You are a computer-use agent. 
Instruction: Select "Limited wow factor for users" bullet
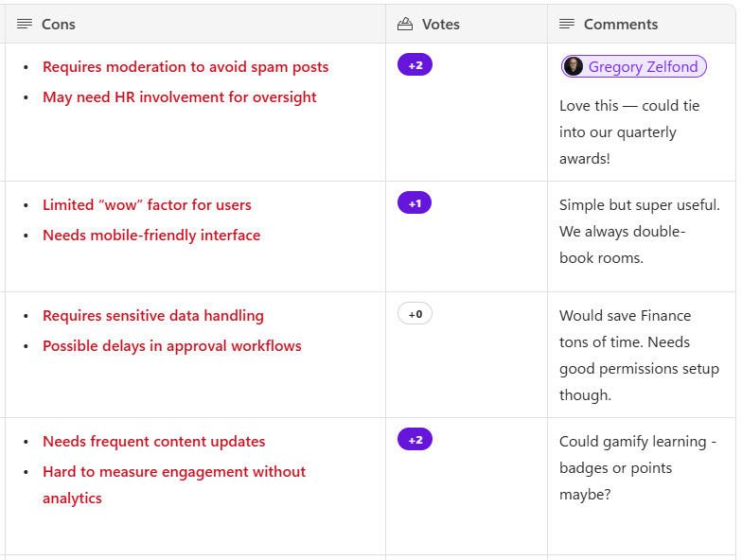[147, 205]
